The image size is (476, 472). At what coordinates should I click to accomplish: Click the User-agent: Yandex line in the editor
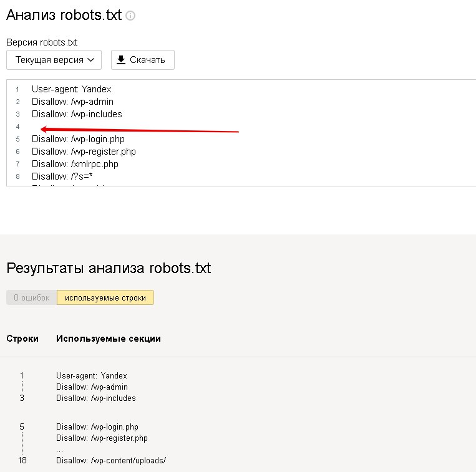(x=71, y=89)
